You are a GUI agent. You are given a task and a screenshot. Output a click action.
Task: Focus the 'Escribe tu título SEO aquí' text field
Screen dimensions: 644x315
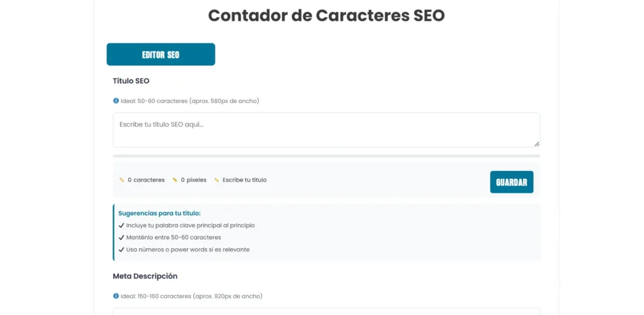pos(326,130)
